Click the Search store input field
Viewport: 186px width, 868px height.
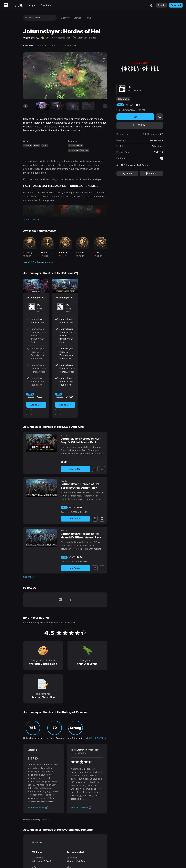[x=40, y=18]
